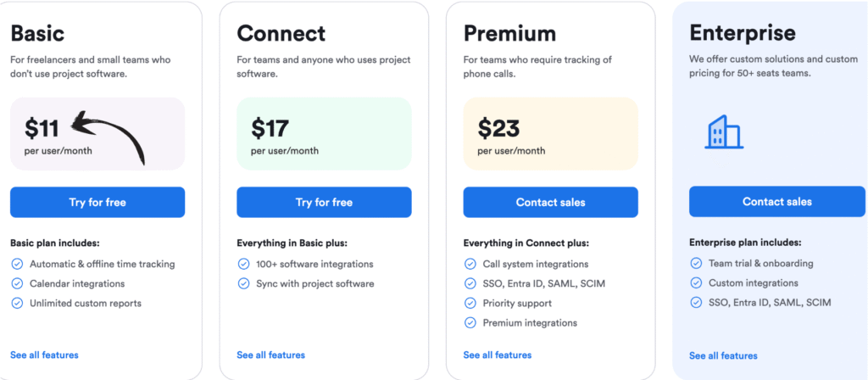
Task: Click checkmark icon beside Priority support
Action: click(470, 303)
